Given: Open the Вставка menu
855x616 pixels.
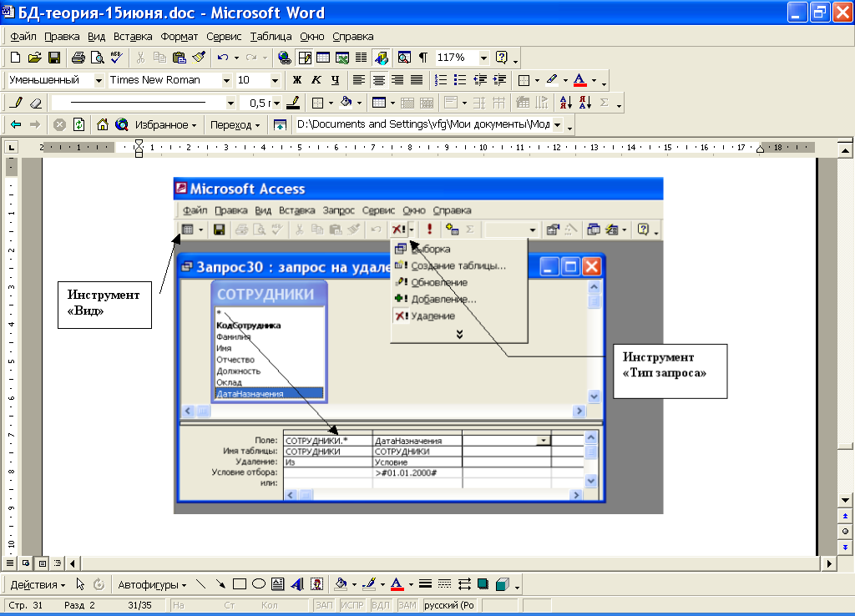Looking at the screenshot, I should (x=133, y=37).
